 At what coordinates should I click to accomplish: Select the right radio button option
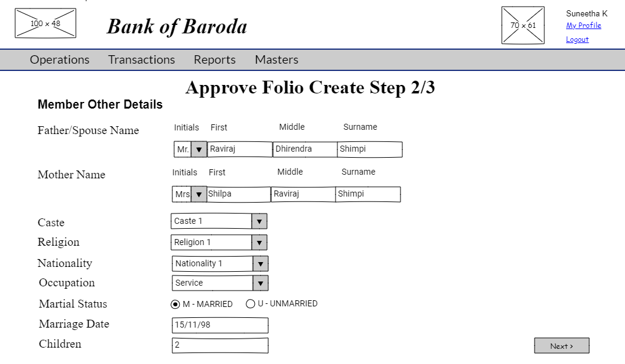(x=251, y=304)
